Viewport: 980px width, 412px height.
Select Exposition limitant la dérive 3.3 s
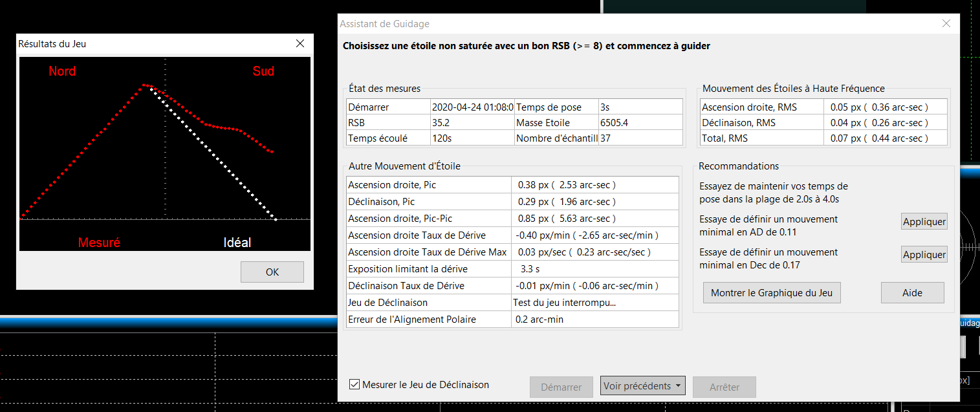tap(594, 268)
